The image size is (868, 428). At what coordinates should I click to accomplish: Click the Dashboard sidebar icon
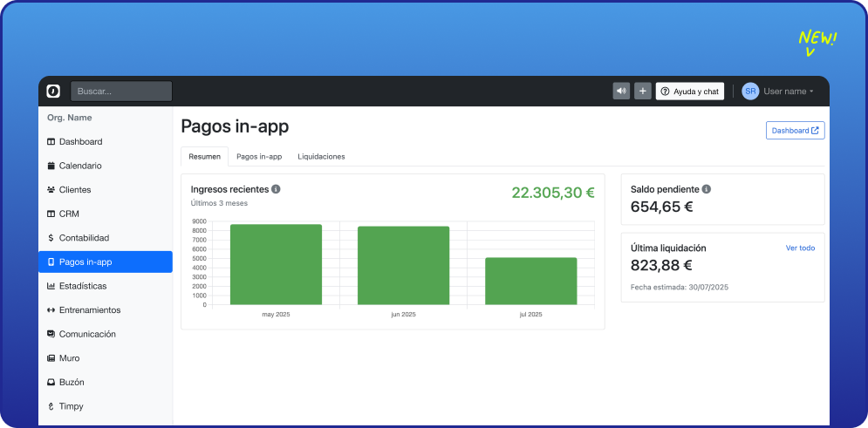pos(51,141)
